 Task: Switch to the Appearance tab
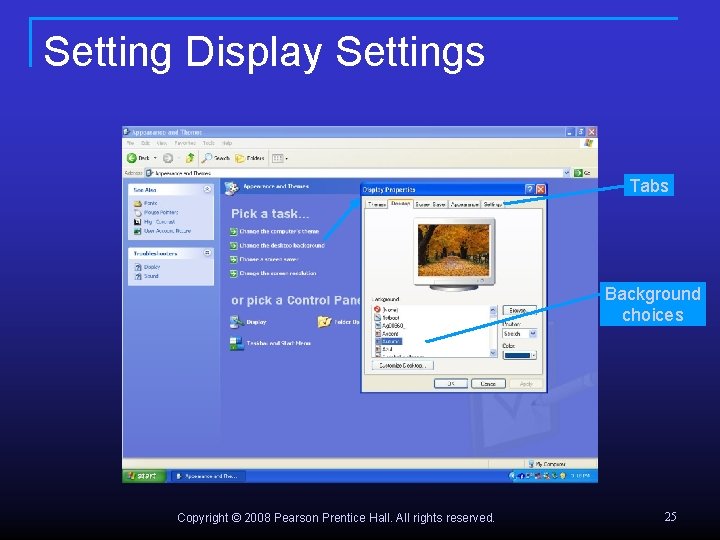(464, 204)
